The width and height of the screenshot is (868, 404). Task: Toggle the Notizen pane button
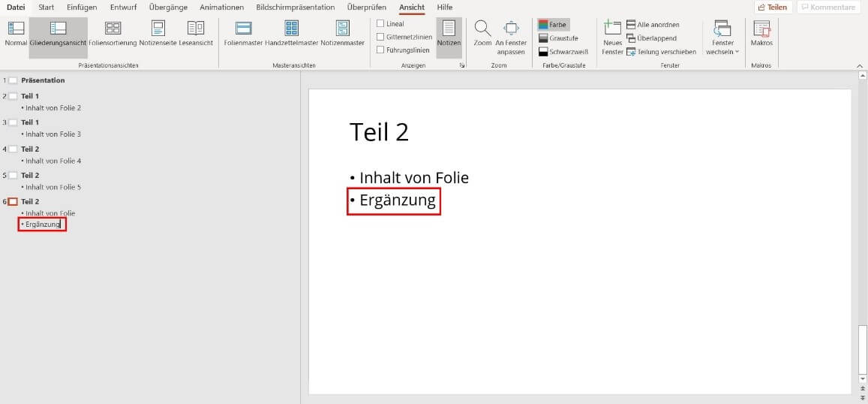(x=449, y=38)
